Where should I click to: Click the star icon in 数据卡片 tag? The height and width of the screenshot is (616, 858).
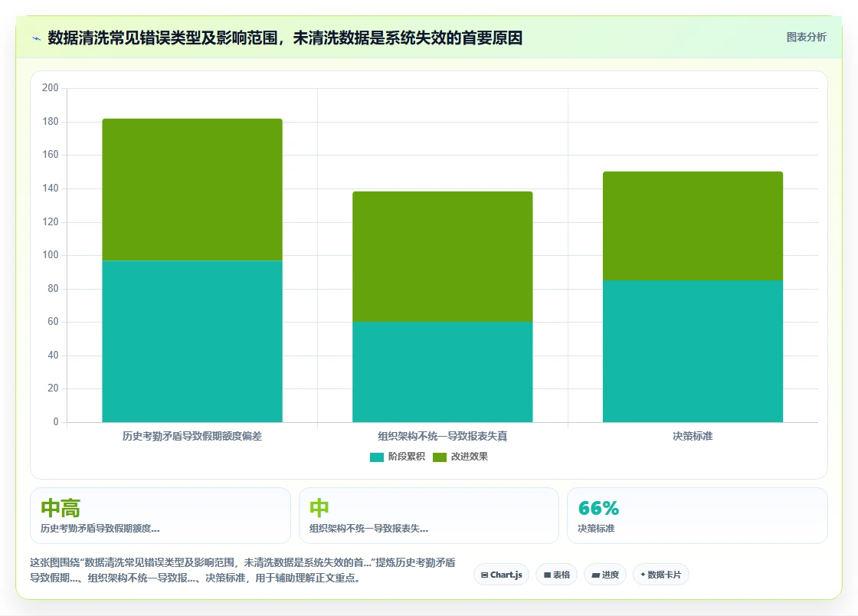click(x=643, y=575)
